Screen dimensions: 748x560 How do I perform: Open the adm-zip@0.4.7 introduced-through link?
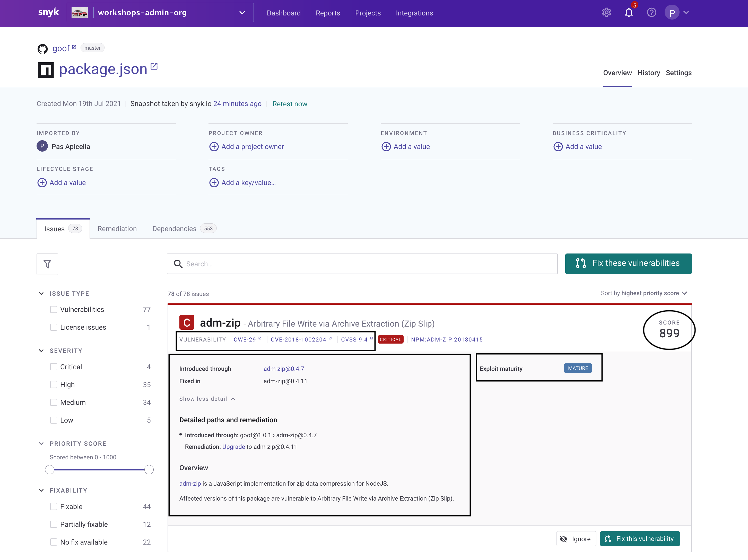(x=284, y=369)
